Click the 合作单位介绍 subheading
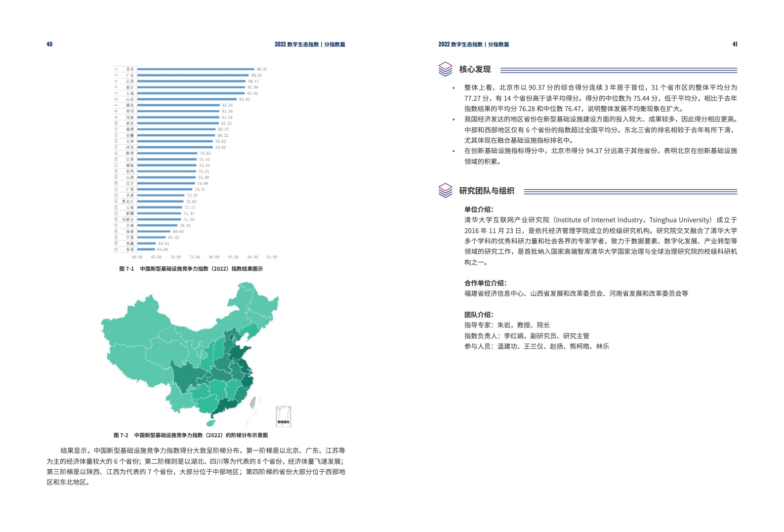Viewport: 784px width, 532px height. point(485,283)
